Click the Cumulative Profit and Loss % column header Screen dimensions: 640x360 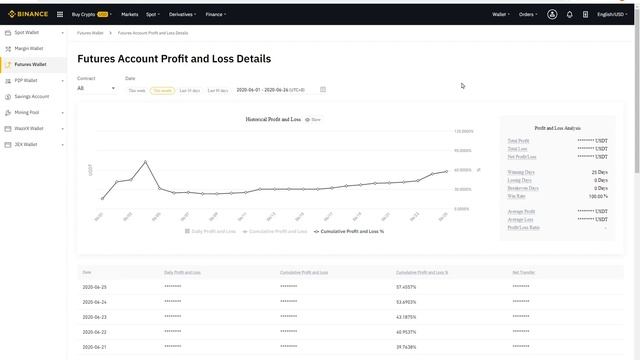pos(422,273)
